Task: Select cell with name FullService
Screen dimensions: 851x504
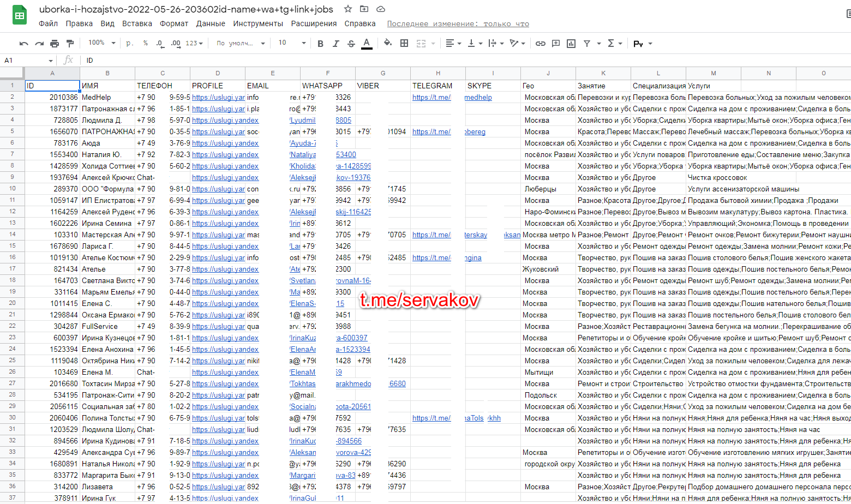Action: [x=107, y=326]
